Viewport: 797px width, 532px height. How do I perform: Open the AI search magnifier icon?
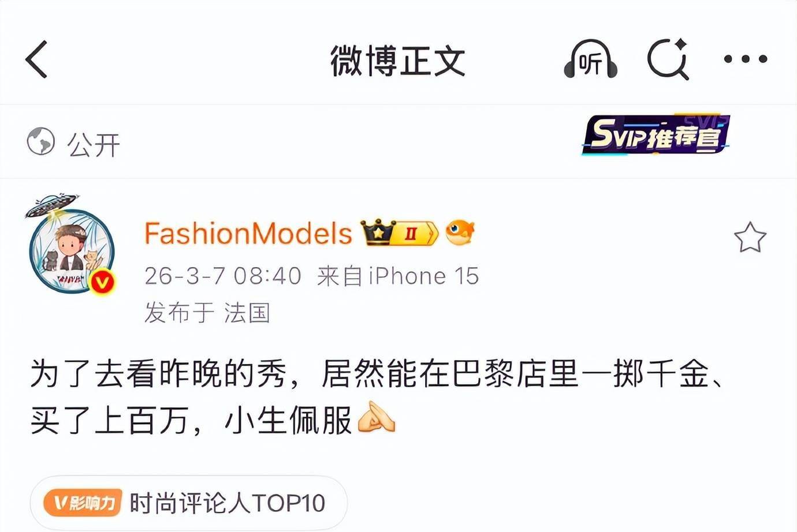(x=668, y=59)
